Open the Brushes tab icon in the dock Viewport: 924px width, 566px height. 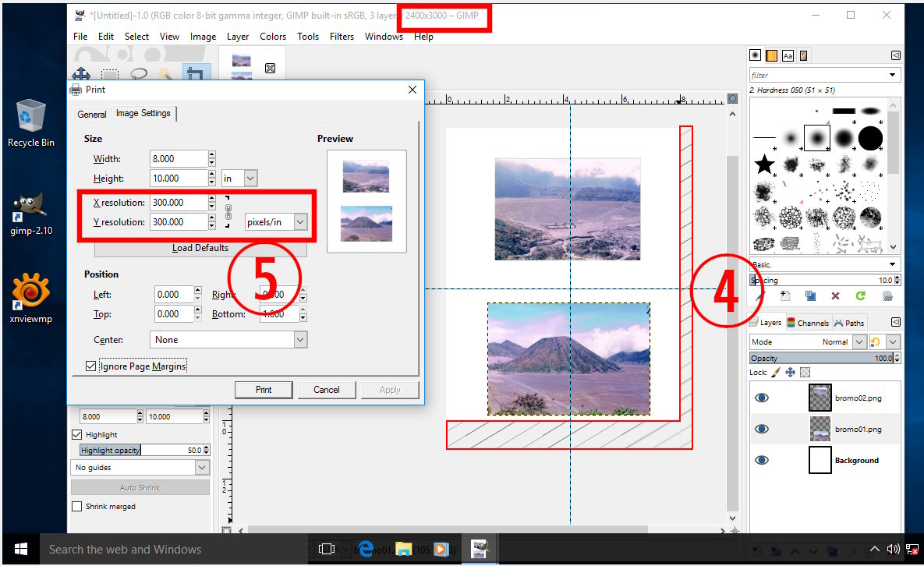pos(755,55)
